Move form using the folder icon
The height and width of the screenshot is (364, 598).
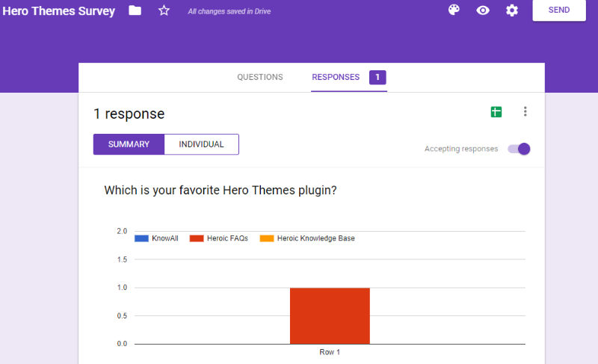point(135,10)
